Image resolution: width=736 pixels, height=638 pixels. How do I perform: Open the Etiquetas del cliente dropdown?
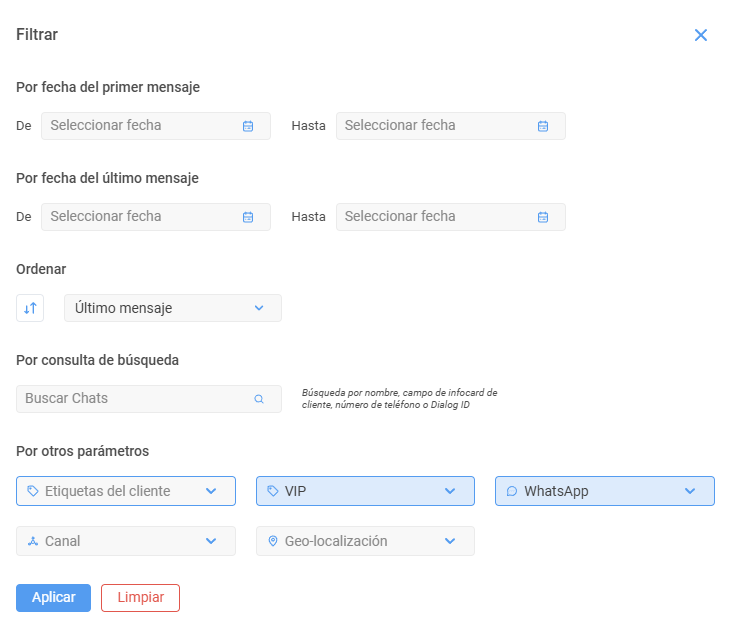pyautogui.click(x=126, y=491)
